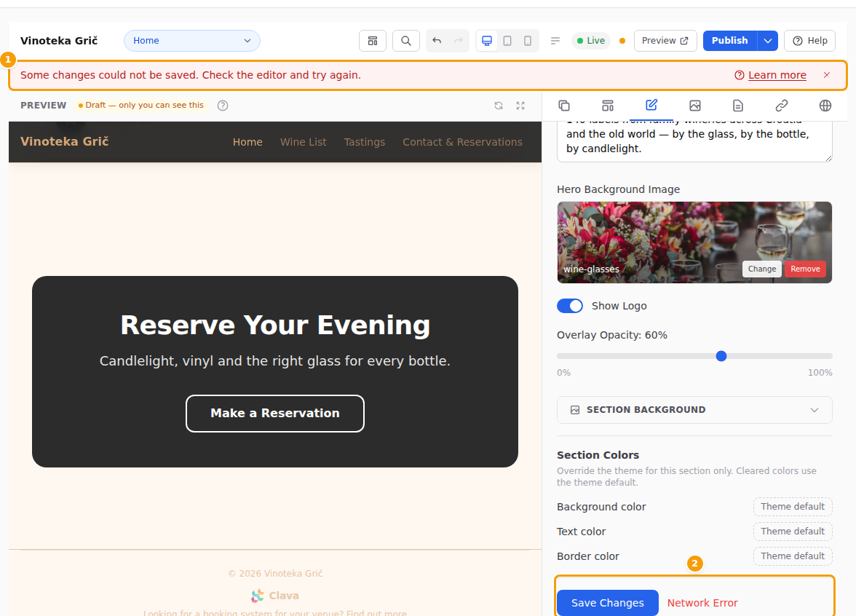Change the hero background image

click(x=762, y=269)
